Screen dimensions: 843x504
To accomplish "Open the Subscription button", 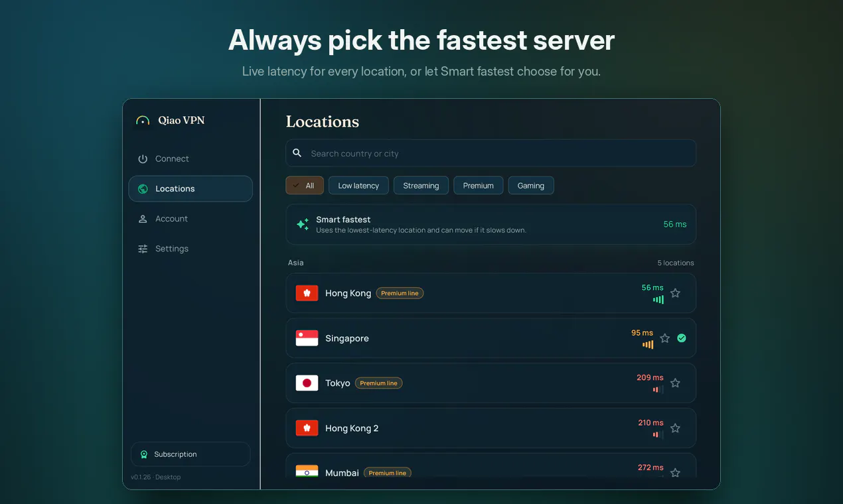I will tap(191, 454).
